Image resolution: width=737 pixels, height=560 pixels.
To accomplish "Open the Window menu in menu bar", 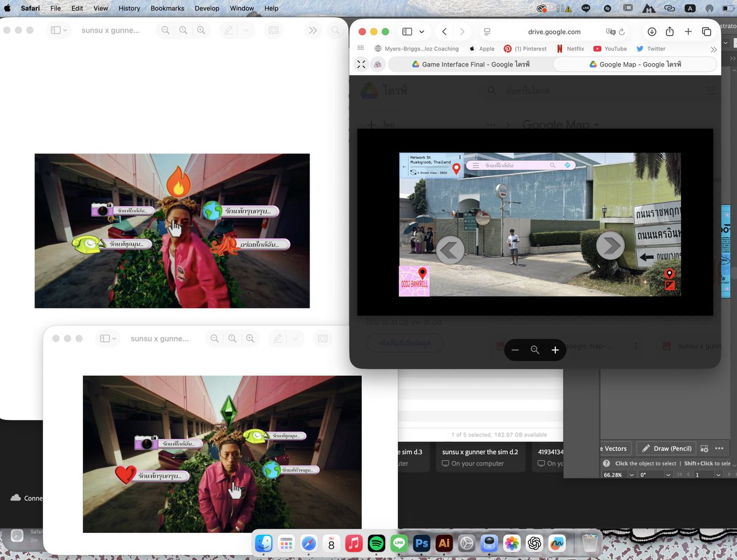I will tap(242, 8).
